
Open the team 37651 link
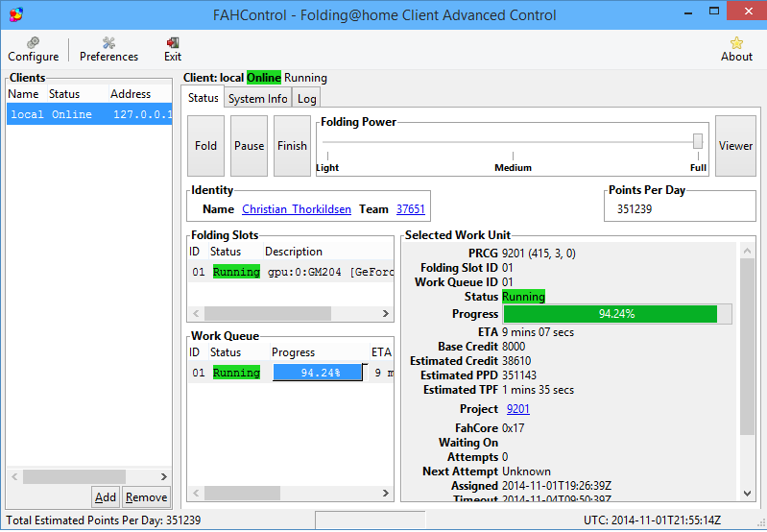(411, 209)
